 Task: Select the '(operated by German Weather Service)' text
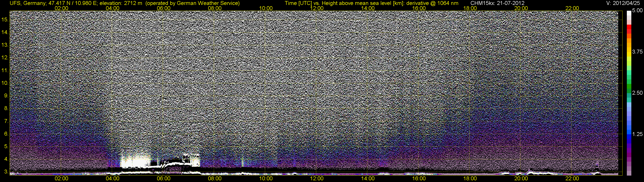click(x=192, y=3)
